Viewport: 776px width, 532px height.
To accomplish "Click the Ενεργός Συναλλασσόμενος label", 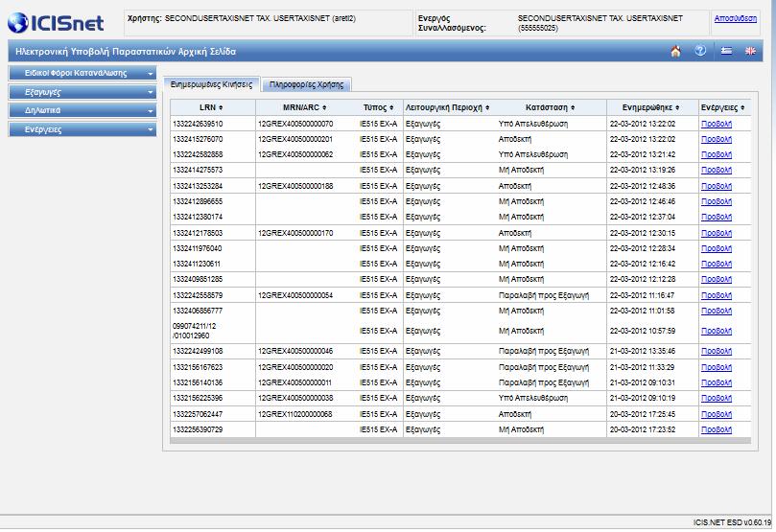I will point(452,23).
